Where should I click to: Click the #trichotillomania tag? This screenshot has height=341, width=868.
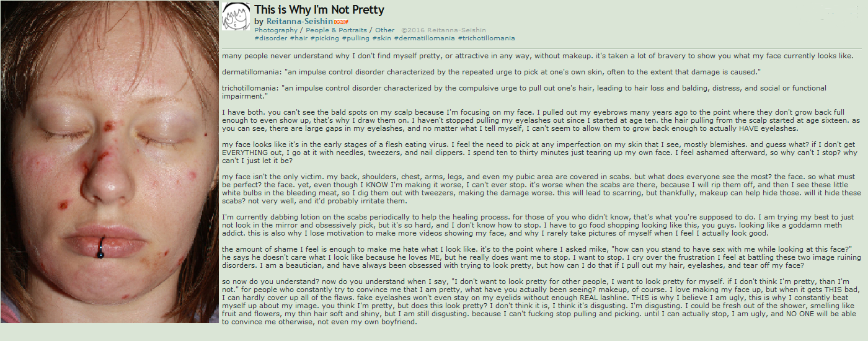point(487,38)
